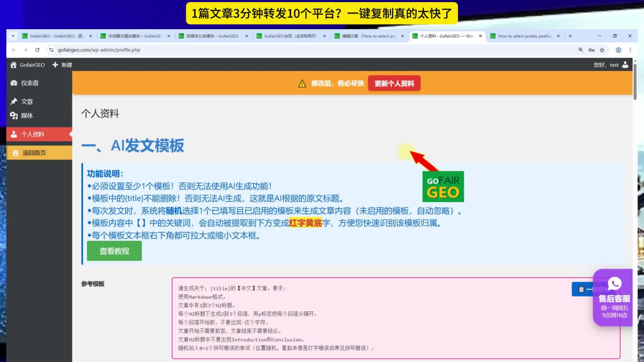Switch to the 自媒体分发模块 tab

pyautogui.click(x=212, y=36)
